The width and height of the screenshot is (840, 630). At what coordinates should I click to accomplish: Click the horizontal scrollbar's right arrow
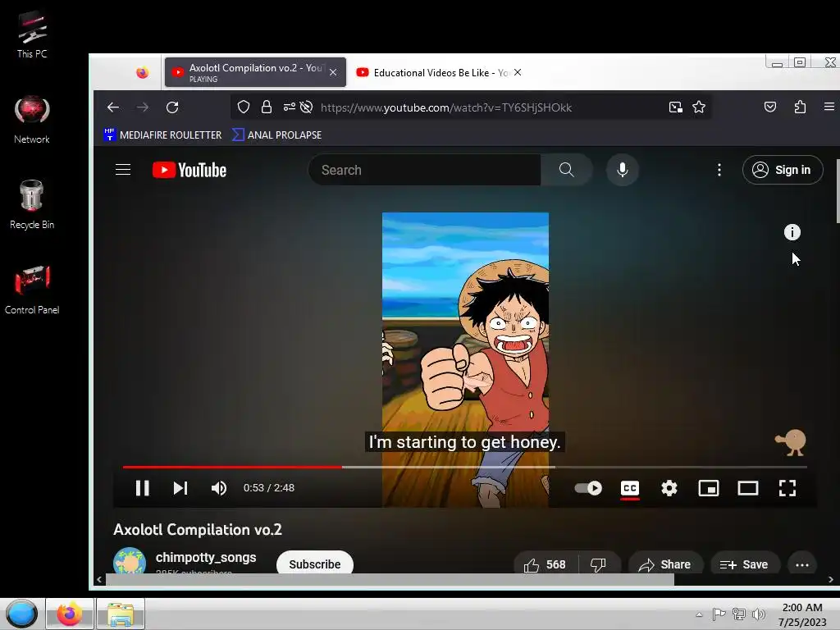point(830,579)
